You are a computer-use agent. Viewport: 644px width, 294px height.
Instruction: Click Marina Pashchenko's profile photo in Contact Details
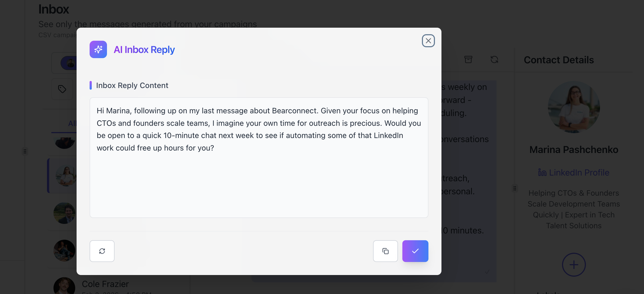tap(573, 107)
